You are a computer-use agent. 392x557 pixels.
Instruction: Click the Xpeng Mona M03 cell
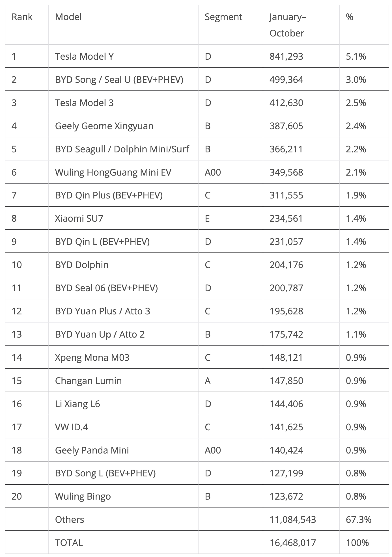tap(92, 357)
